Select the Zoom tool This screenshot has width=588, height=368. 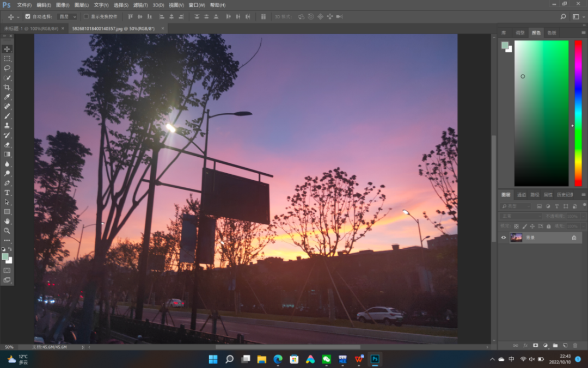7,231
